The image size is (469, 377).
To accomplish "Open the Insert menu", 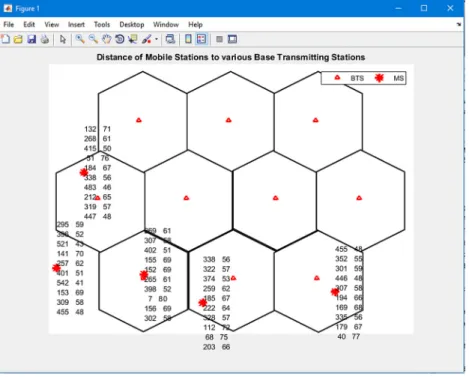I will pos(76,24).
